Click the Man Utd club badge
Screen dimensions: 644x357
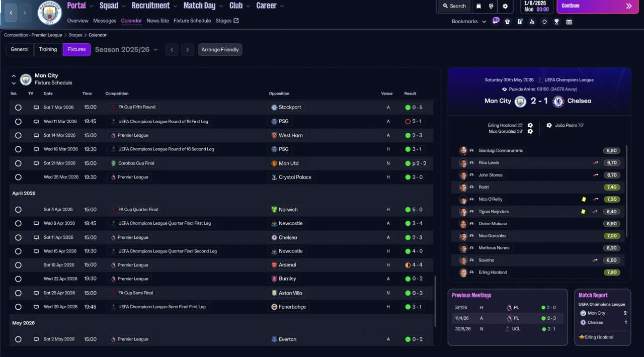click(274, 163)
